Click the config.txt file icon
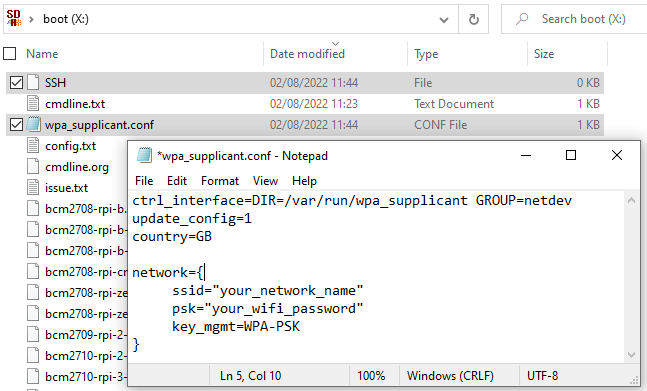This screenshot has height=391, width=647. (x=33, y=146)
